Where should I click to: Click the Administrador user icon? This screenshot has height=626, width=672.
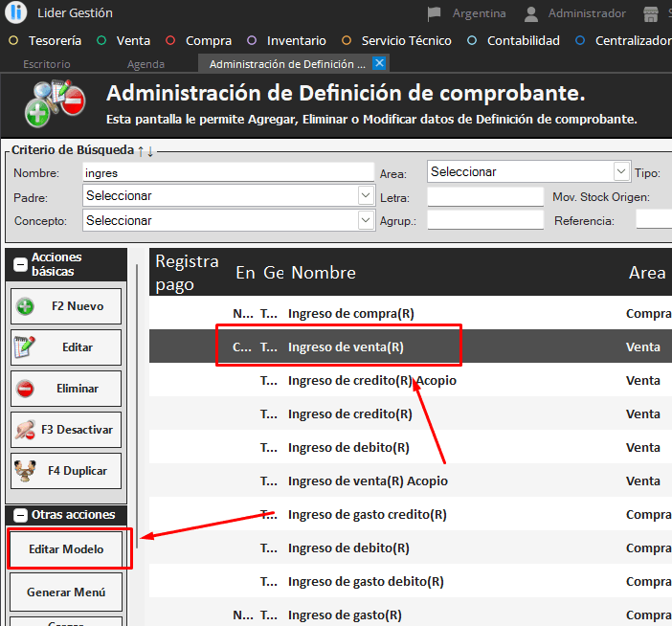click(x=531, y=13)
